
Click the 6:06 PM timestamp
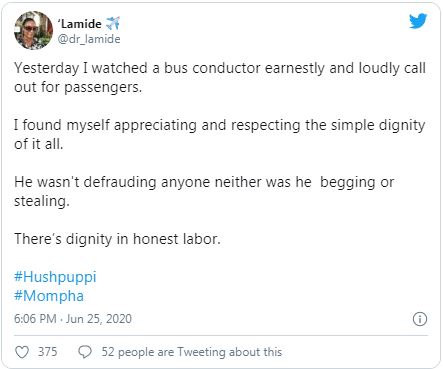click(x=35, y=319)
